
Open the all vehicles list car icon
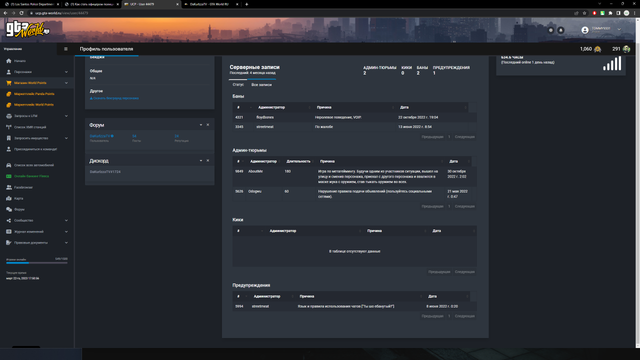9,165
